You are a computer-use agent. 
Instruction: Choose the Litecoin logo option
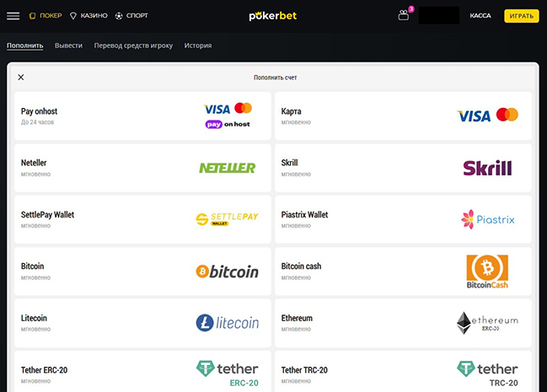[227, 323]
